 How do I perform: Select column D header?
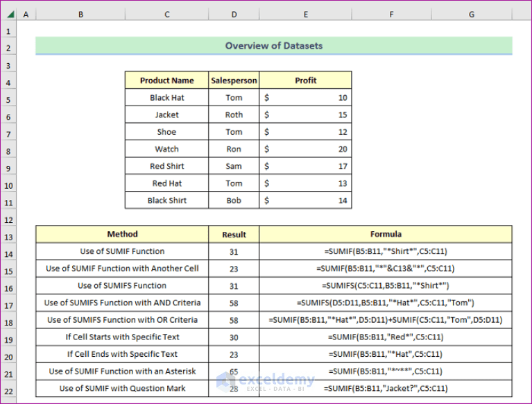pos(234,15)
